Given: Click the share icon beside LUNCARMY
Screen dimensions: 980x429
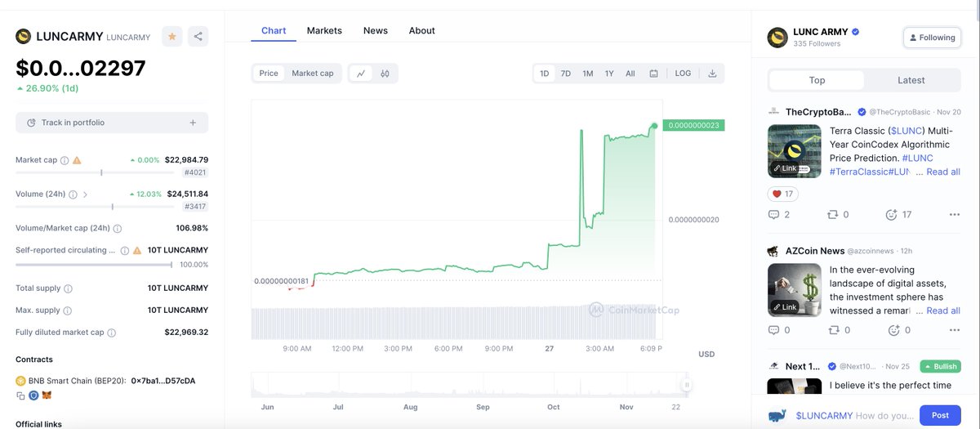Looking at the screenshot, I should (x=198, y=37).
